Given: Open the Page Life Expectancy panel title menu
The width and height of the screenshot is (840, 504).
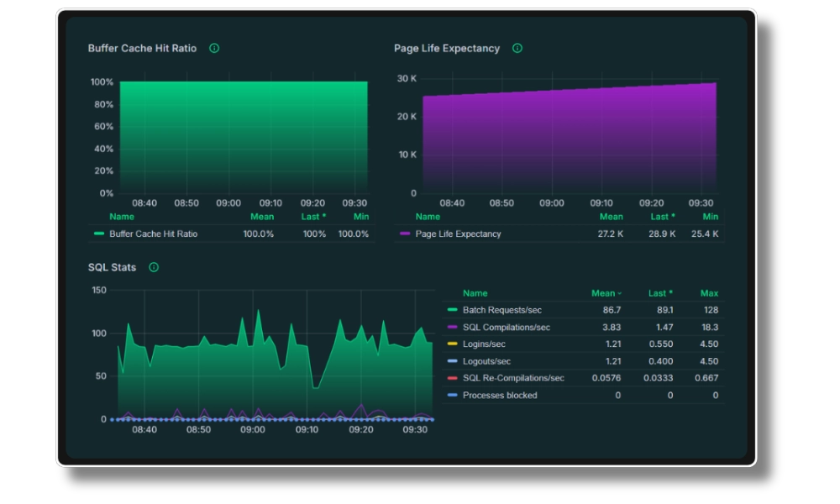Looking at the screenshot, I should point(446,49).
